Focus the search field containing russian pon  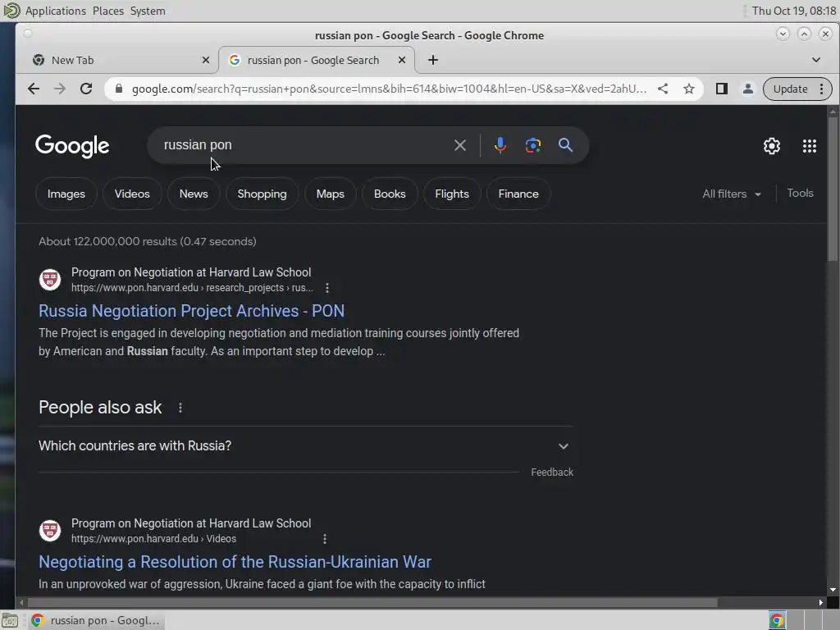coord(305,145)
